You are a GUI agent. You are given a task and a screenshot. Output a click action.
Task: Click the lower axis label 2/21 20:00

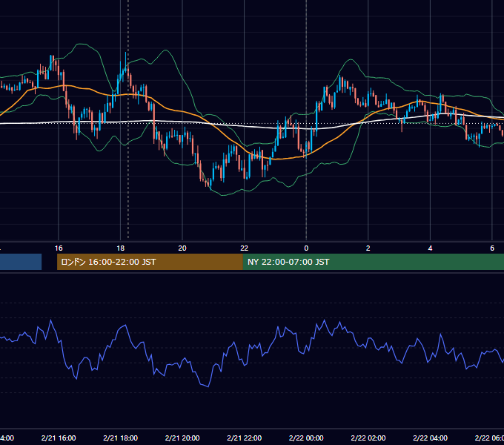pyautogui.click(x=182, y=438)
